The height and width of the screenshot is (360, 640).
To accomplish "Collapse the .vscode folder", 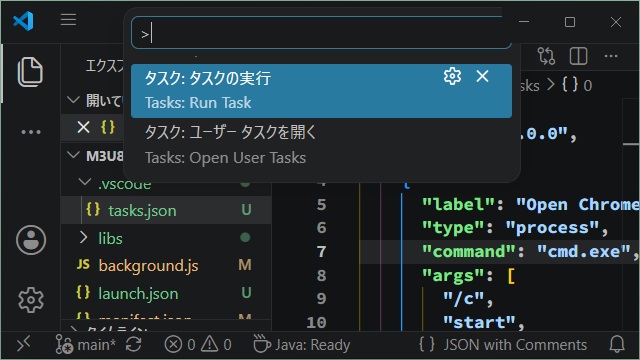I will 84,182.
